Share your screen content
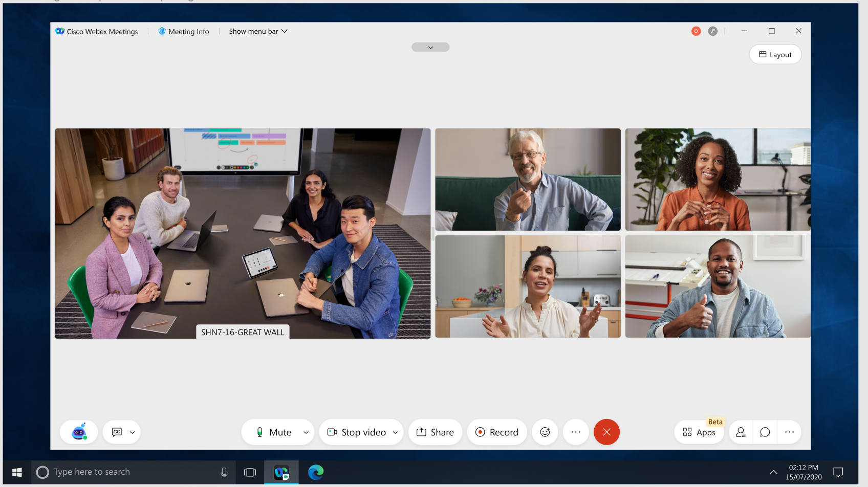Viewport: 868px width, 487px height. click(x=435, y=432)
